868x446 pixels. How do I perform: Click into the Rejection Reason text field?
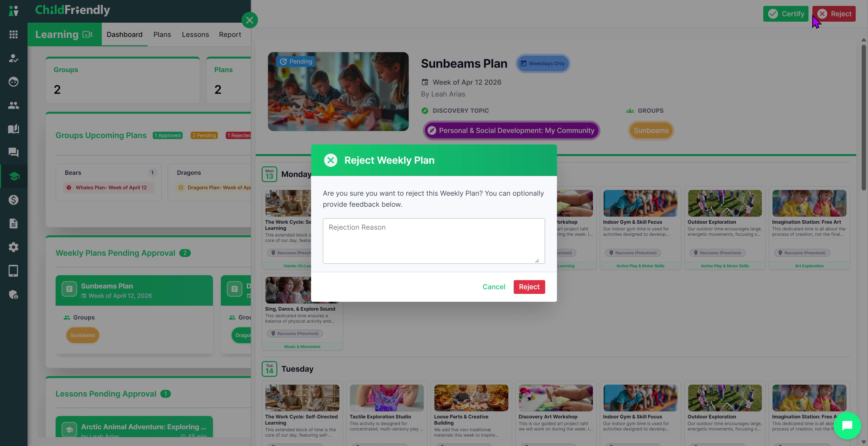434,241
